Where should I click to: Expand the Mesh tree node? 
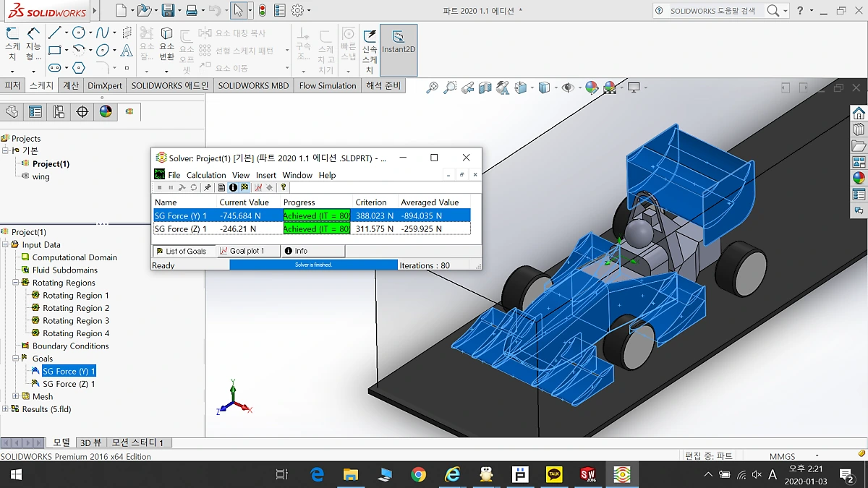pyautogui.click(x=16, y=396)
